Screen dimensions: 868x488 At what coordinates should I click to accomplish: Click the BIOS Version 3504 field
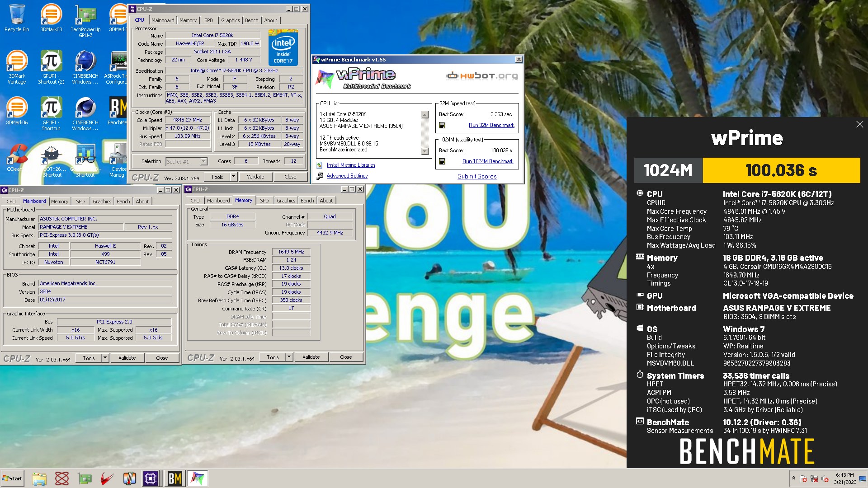[x=105, y=291]
